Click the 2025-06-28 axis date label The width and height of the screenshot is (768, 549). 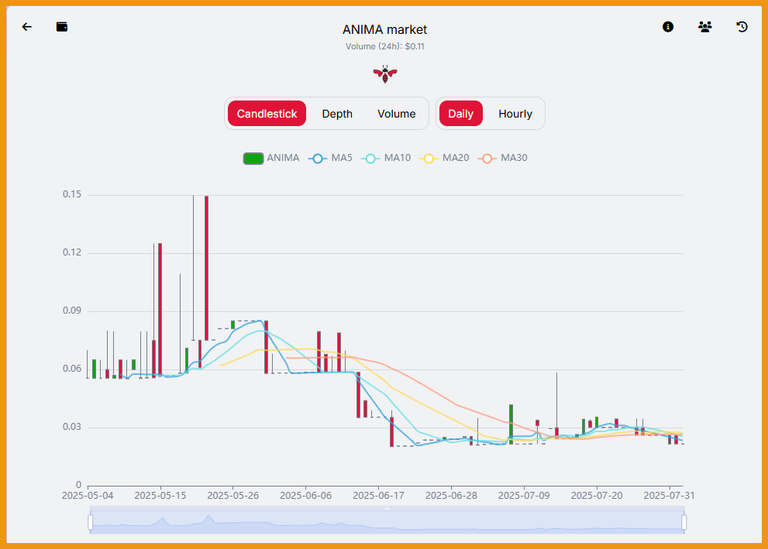(451, 496)
